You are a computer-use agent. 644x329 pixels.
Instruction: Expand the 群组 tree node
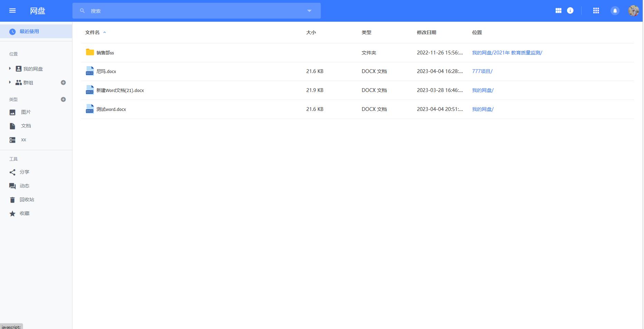(10, 82)
